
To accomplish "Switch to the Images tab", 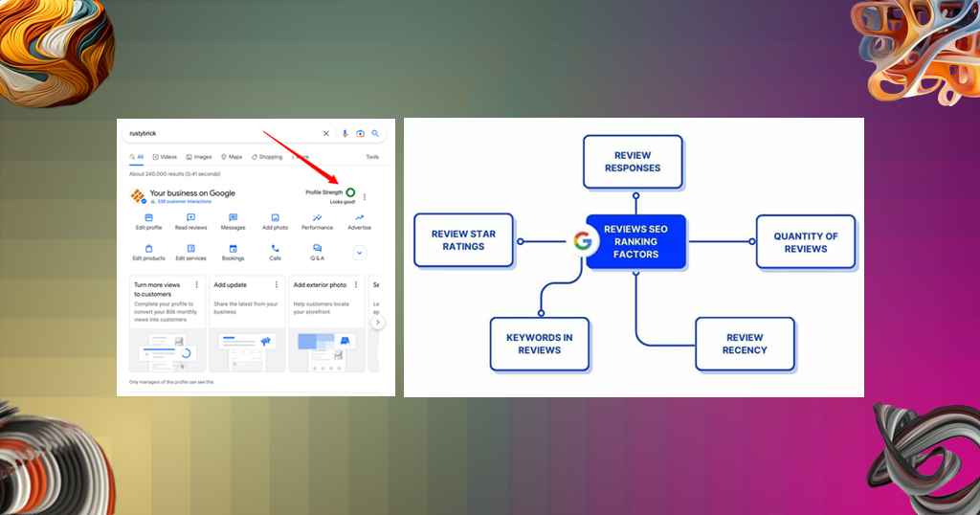I will click(x=199, y=157).
